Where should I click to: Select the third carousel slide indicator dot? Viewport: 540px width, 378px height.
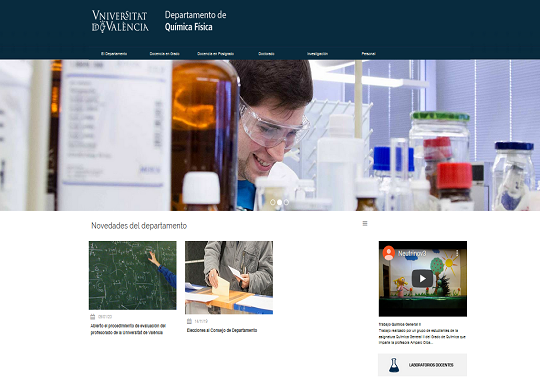point(286,202)
